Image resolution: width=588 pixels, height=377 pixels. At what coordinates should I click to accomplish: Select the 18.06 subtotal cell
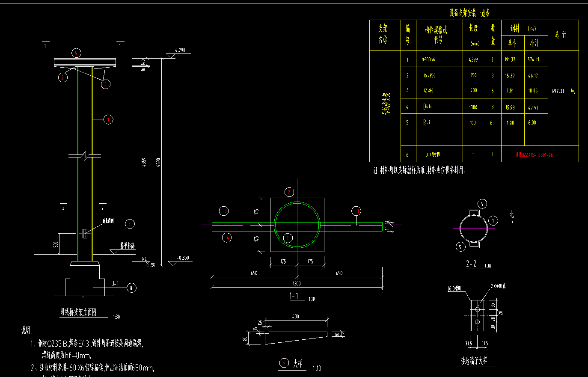(x=533, y=91)
